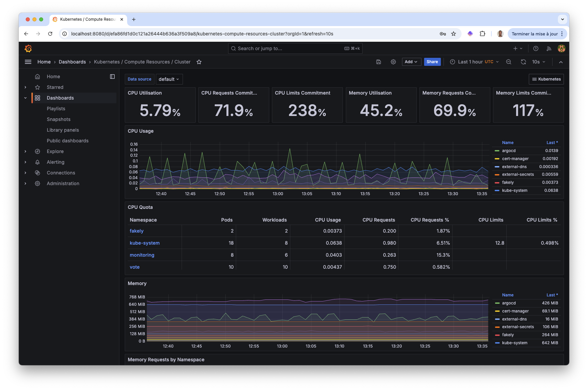Go to Dashboards in the breadcrumb
The width and height of the screenshot is (588, 390).
pyautogui.click(x=72, y=62)
